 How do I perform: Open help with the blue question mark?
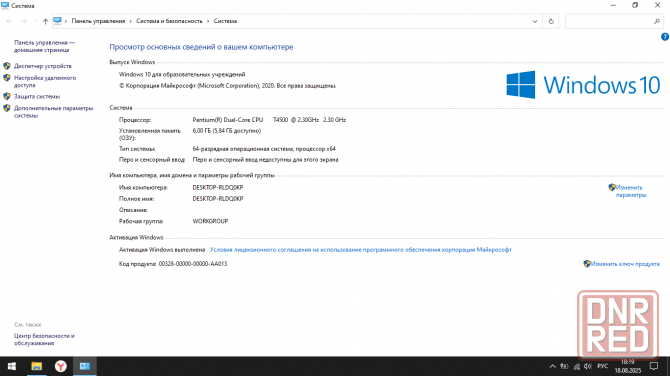665,37
